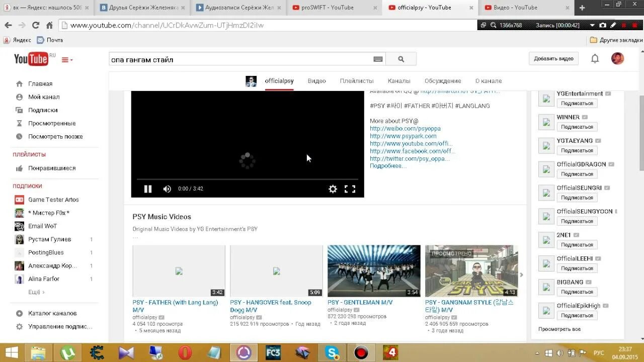Image resolution: width=644 pixels, height=362 pixels.
Task: Click the YouTube logo
Action: (31, 59)
